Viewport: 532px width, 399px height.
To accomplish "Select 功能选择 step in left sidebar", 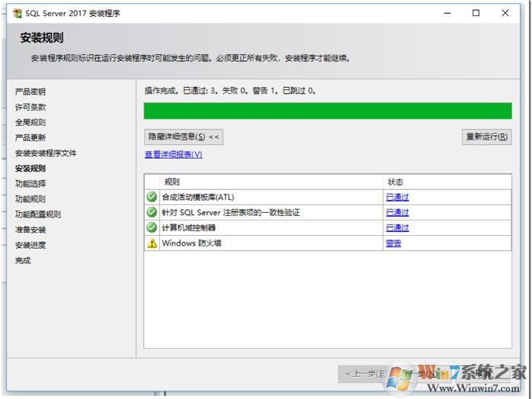I will pos(30,184).
